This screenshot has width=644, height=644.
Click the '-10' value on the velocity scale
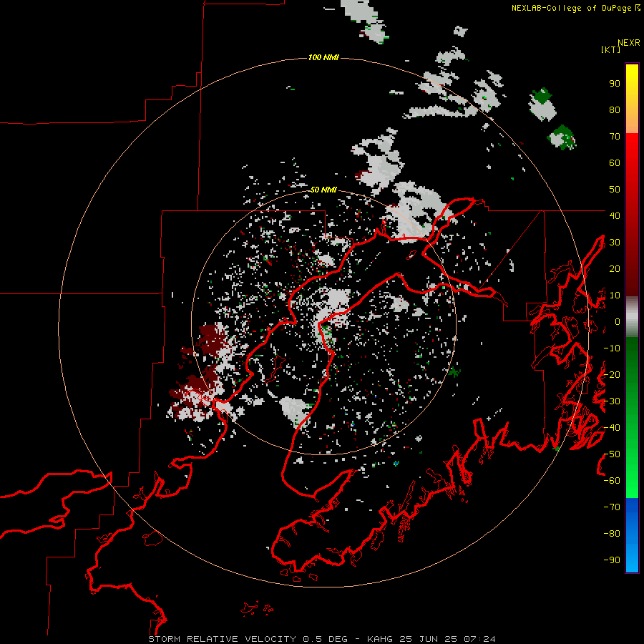click(x=612, y=348)
